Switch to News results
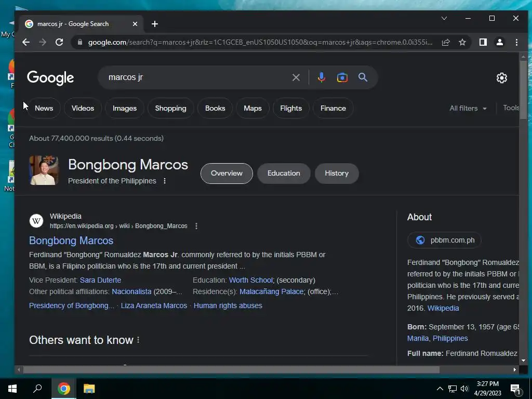This screenshot has height=399, width=532. pos(44,108)
